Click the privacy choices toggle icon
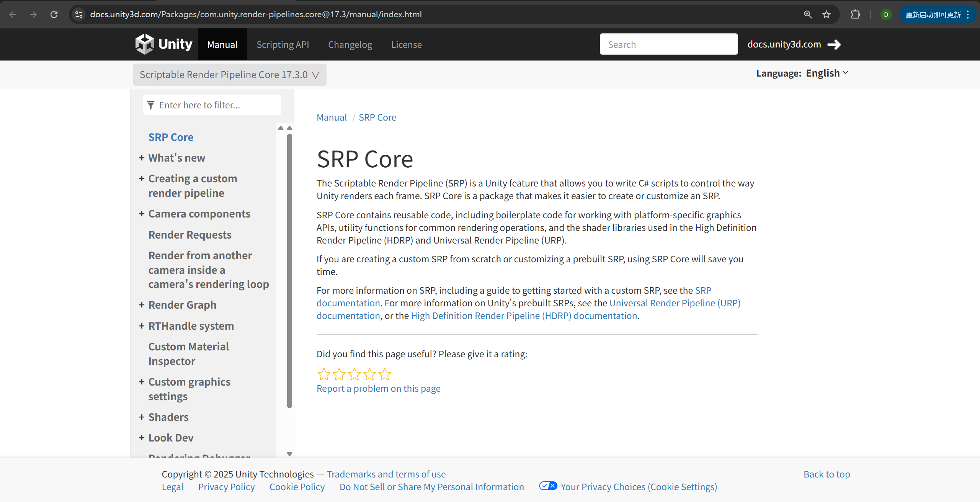980x502 pixels. point(548,486)
